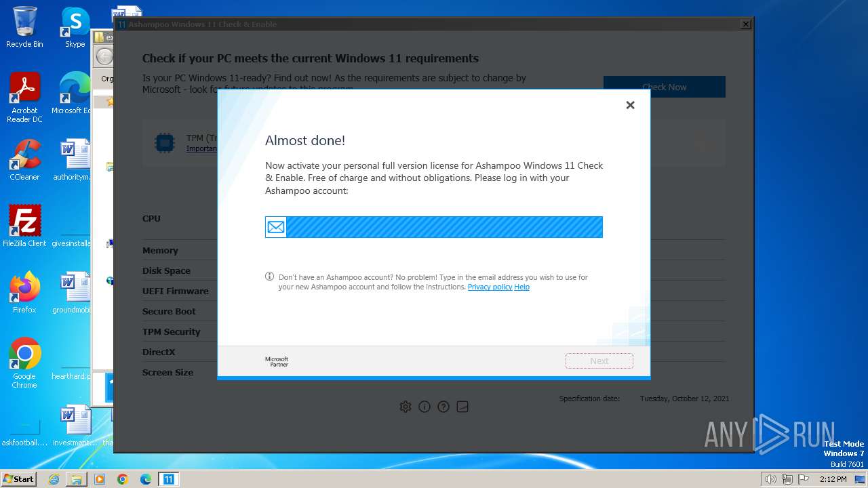Click the Check Now button

click(x=665, y=87)
